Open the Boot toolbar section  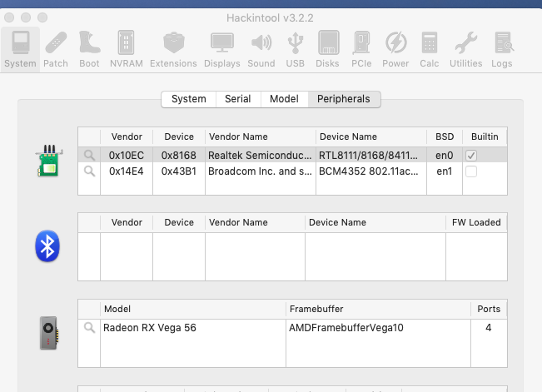pos(90,49)
